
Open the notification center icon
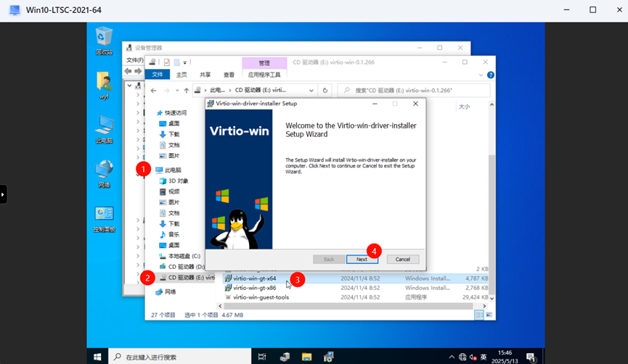tap(531, 357)
